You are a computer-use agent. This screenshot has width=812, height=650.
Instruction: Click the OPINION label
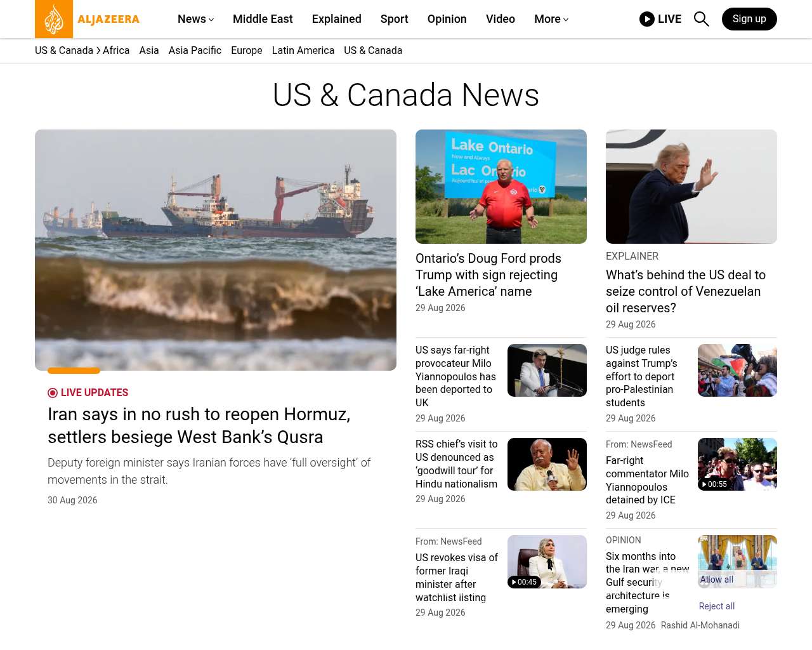[x=624, y=540]
